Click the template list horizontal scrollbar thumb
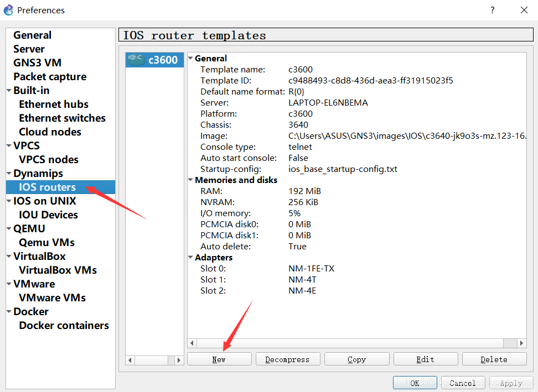Viewport: 538px width, 392px height. click(x=171, y=360)
